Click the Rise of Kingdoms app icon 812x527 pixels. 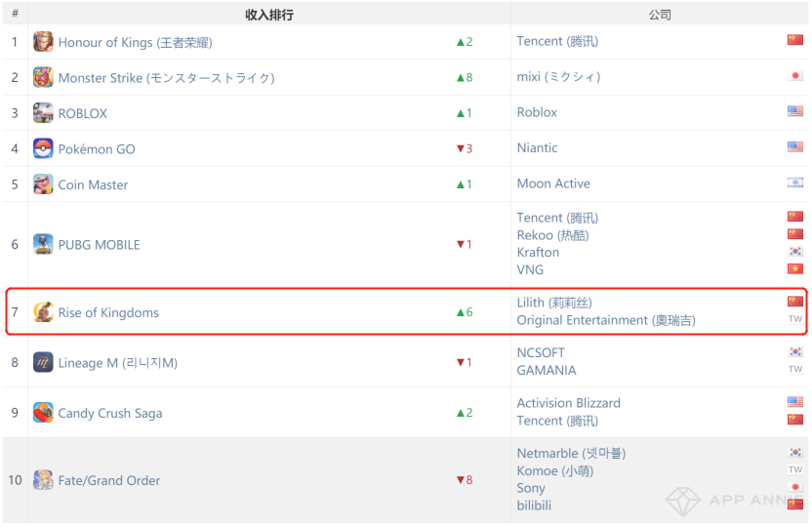tap(43, 312)
